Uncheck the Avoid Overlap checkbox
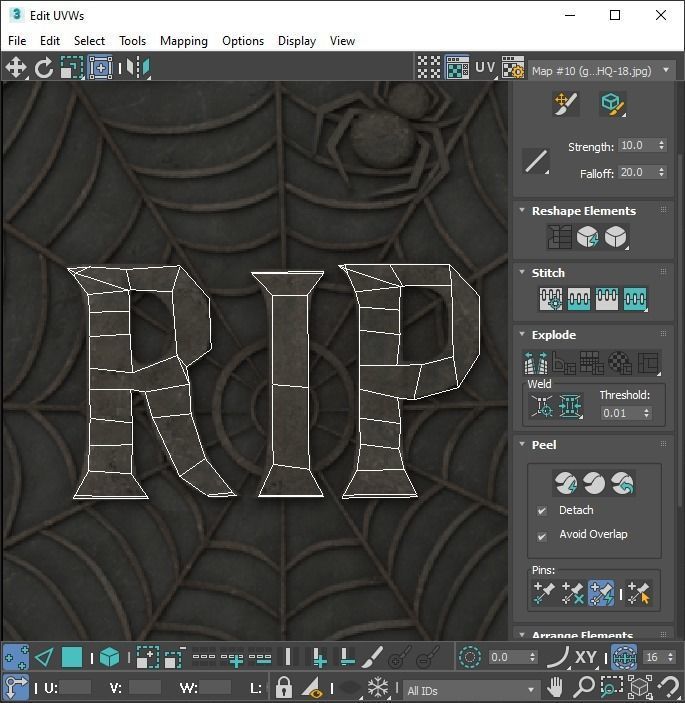Image resolution: width=685 pixels, height=703 pixels. click(542, 536)
